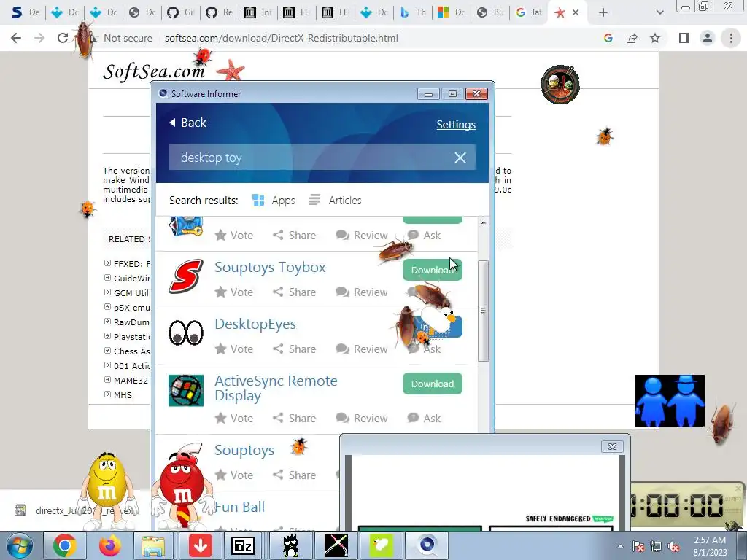Share DesktopEyes
The height and width of the screenshot is (560, 747).
tap(294, 349)
